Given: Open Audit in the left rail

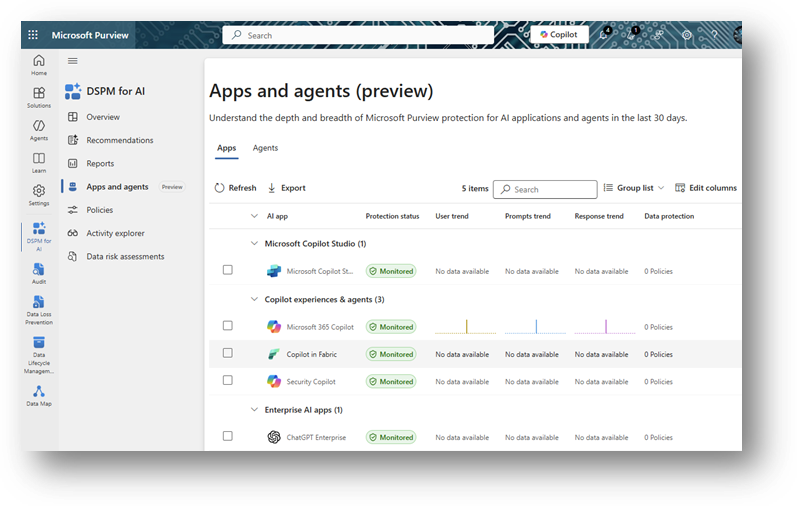Looking at the screenshot, I should coord(39,274).
